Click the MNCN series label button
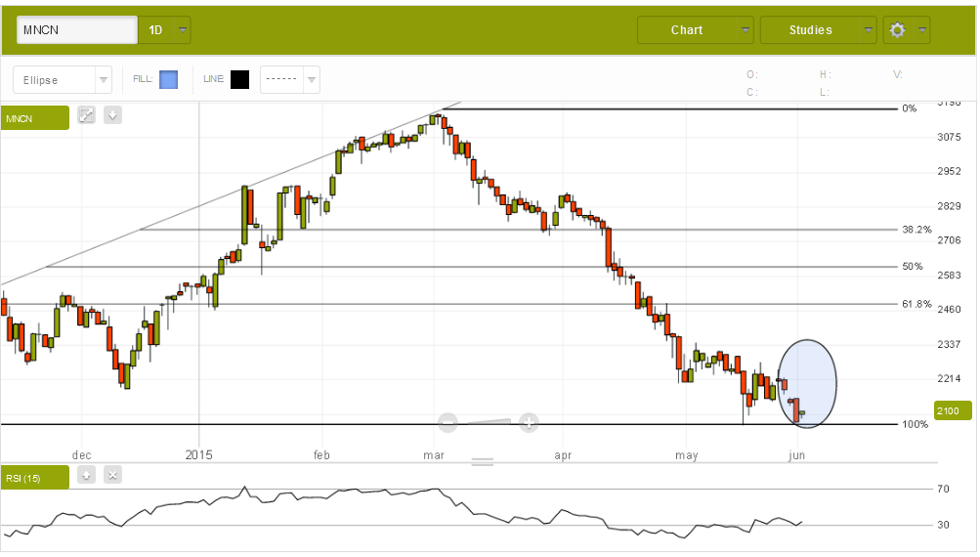This screenshot has width=980, height=557. pos(35,118)
